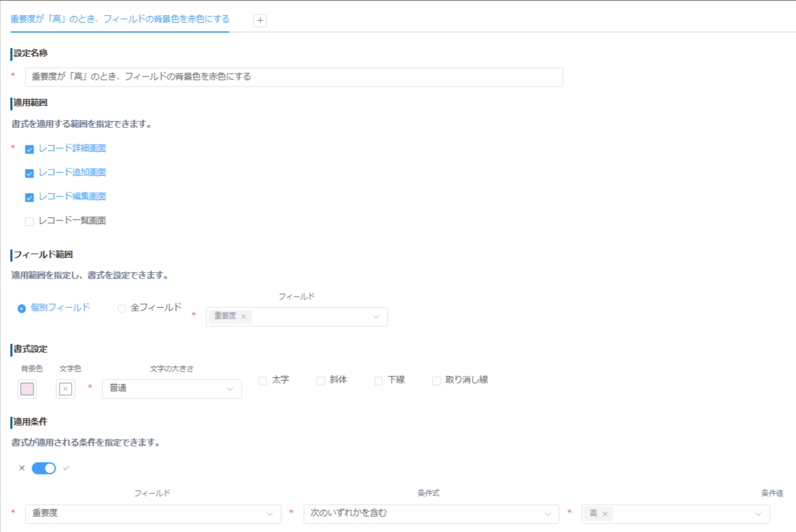Click the X icon beside condition toggle
This screenshot has height=532, width=796.
[22, 468]
